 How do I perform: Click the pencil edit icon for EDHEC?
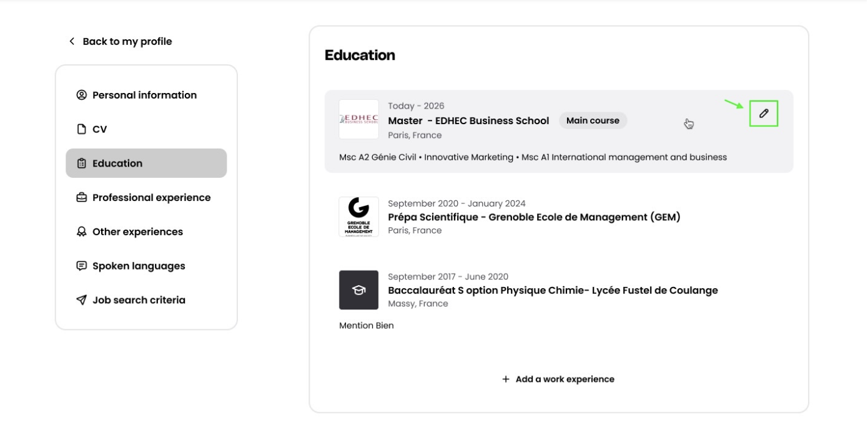point(763,114)
